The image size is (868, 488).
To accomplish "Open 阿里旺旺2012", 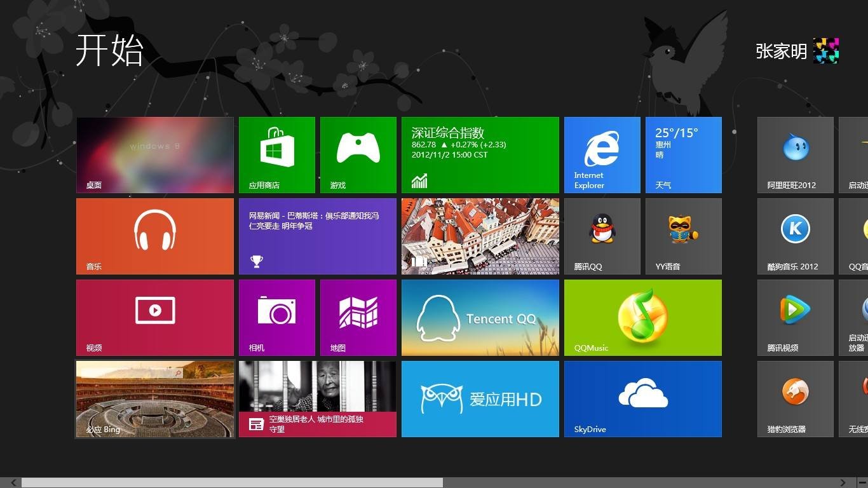I will 795,154.
